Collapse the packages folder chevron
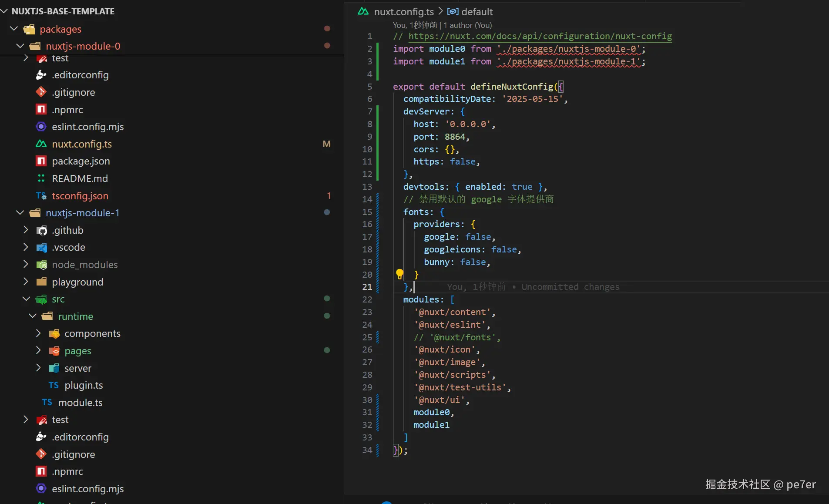This screenshot has width=829, height=504. coord(14,29)
